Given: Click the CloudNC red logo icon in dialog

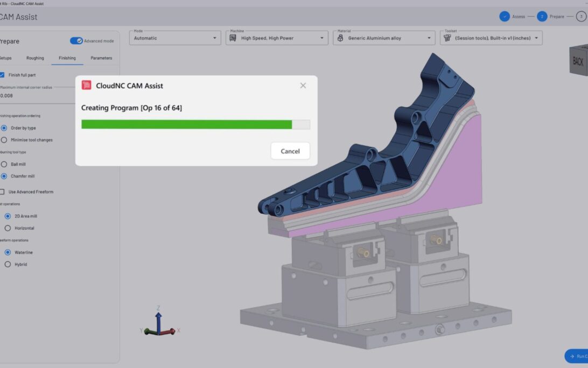Looking at the screenshot, I should [x=86, y=86].
